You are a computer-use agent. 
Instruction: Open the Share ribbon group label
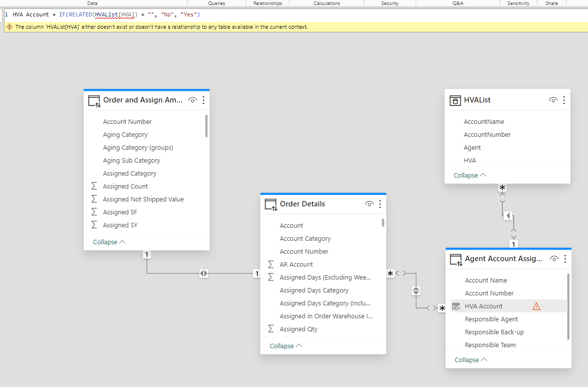(x=552, y=3)
